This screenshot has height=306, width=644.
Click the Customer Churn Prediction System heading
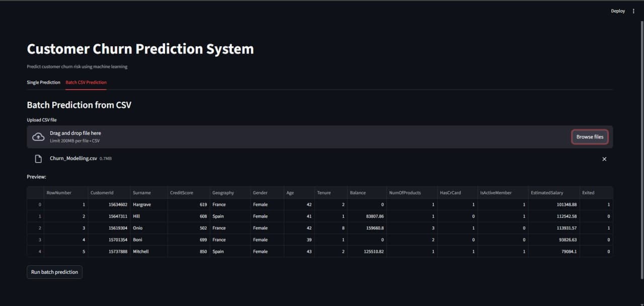[140, 49]
